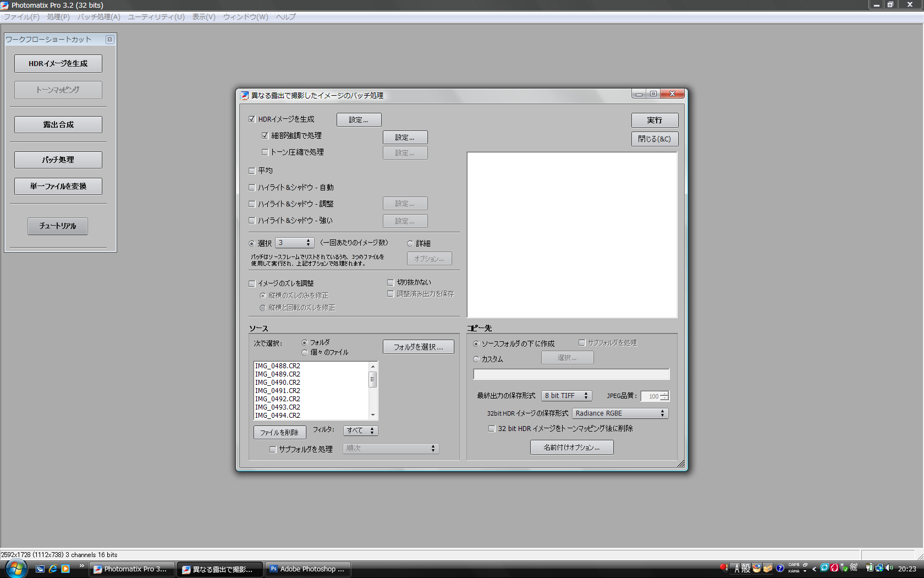Open the 表示(V) menu

[204, 17]
